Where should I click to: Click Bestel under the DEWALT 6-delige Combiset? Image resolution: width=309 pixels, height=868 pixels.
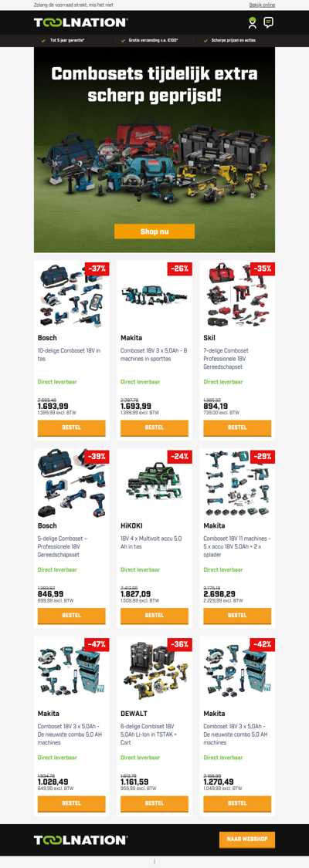(154, 803)
